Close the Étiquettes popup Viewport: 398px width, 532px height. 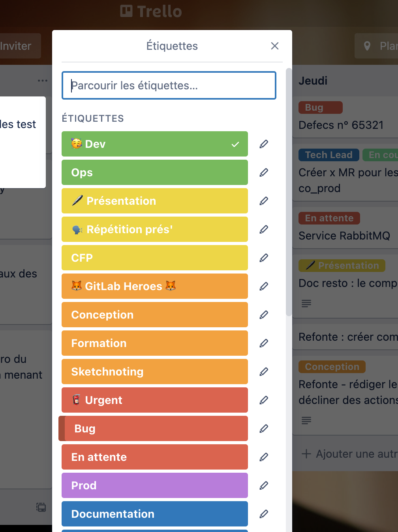click(275, 46)
